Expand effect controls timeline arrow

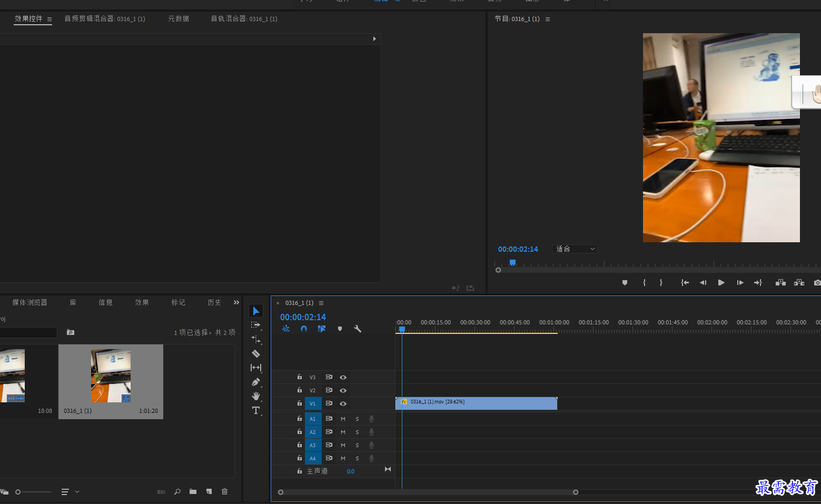[x=374, y=39]
